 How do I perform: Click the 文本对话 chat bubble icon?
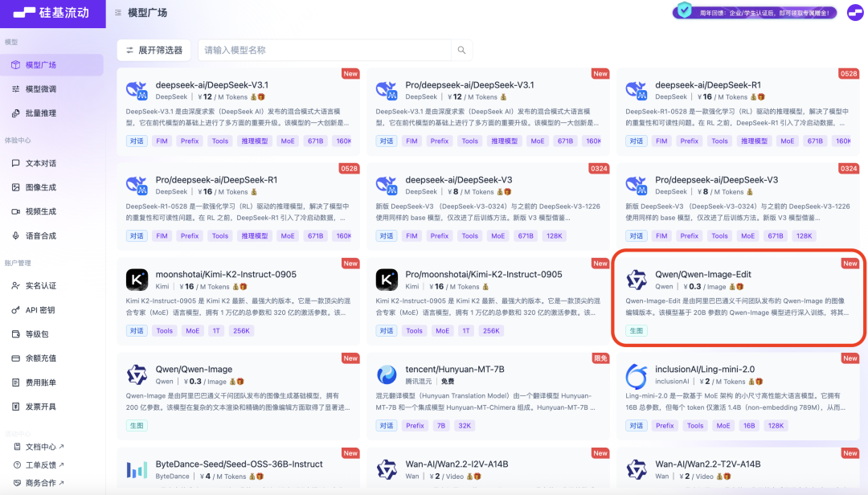pos(15,163)
